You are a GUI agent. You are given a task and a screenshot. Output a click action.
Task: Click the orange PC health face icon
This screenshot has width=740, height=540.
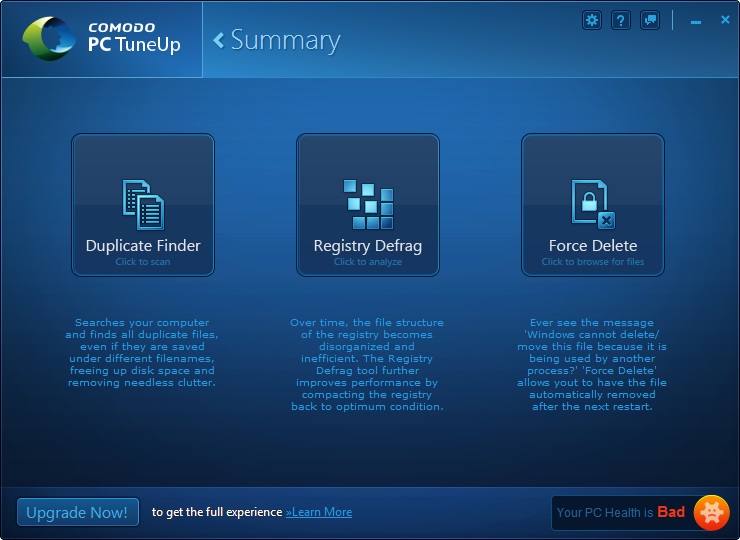[711, 513]
